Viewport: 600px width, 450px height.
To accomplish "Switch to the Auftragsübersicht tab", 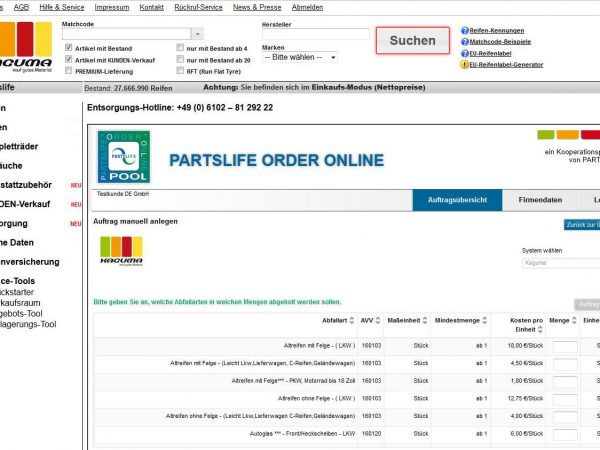I will click(457, 200).
